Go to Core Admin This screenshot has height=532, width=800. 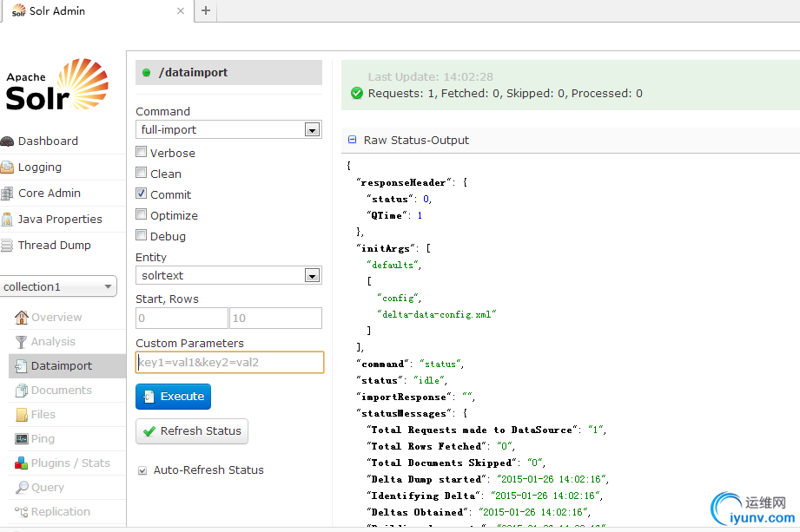(x=50, y=194)
